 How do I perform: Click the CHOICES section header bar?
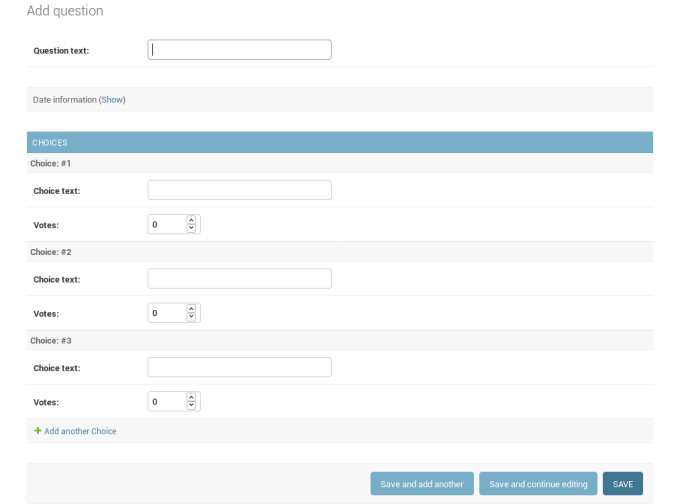pos(339,143)
